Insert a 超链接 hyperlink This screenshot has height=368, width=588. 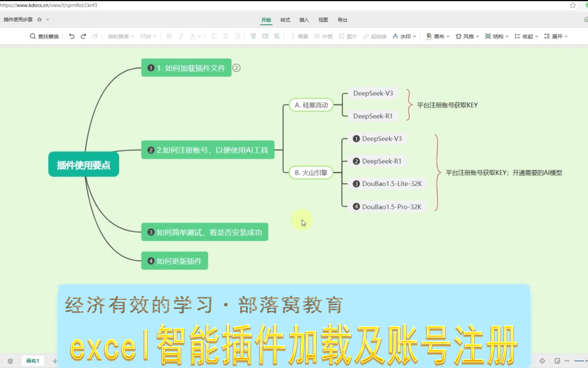tap(375, 36)
